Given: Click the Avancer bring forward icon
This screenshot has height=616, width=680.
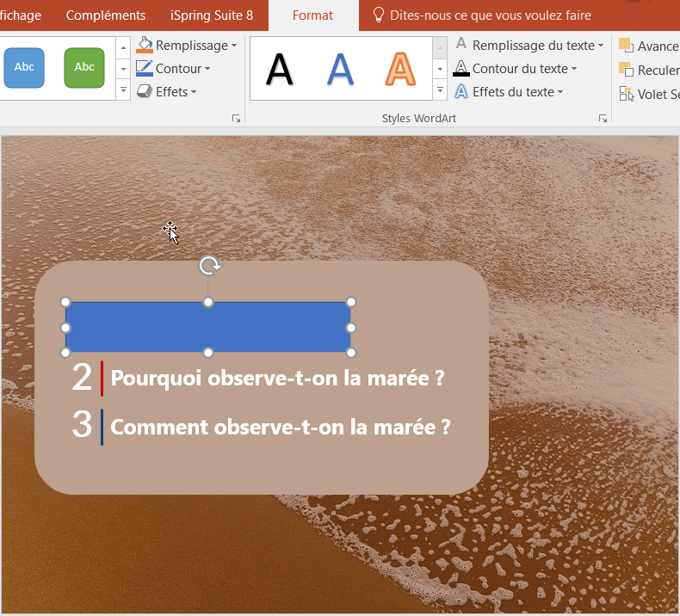Looking at the screenshot, I should pyautogui.click(x=626, y=46).
